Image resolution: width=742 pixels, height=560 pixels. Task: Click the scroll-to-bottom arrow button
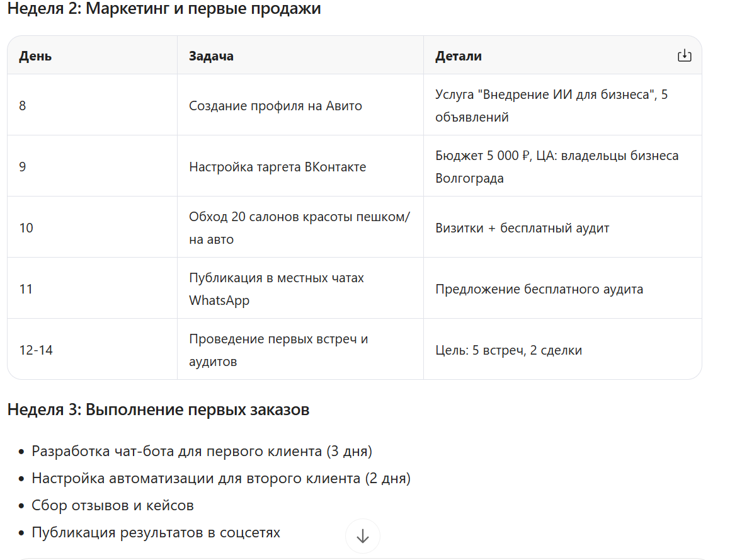tap(362, 536)
